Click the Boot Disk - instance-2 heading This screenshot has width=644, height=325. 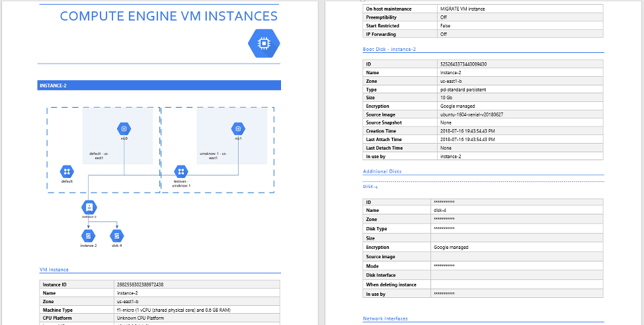point(389,49)
